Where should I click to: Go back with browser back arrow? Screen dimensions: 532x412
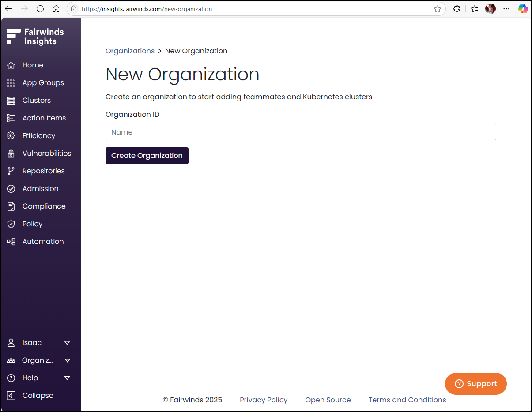click(x=8, y=9)
